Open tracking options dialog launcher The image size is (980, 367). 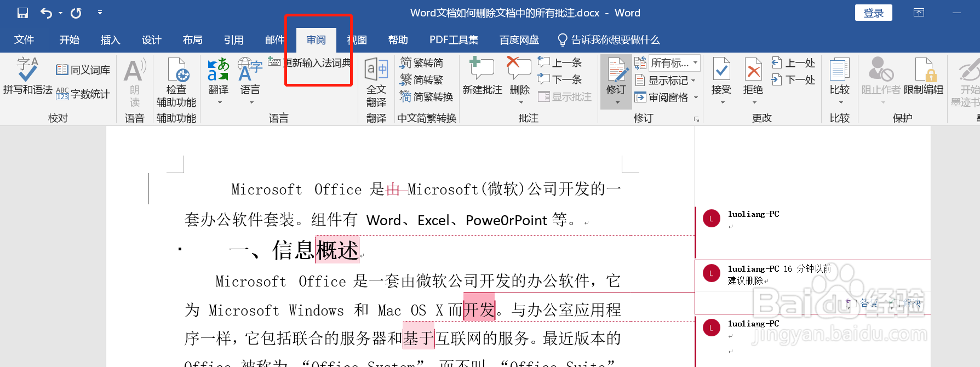(697, 119)
